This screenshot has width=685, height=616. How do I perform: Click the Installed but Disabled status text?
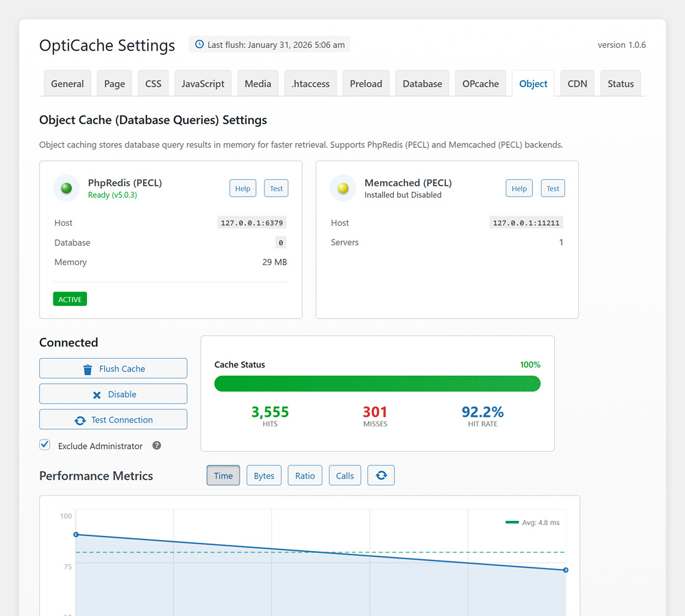(403, 194)
